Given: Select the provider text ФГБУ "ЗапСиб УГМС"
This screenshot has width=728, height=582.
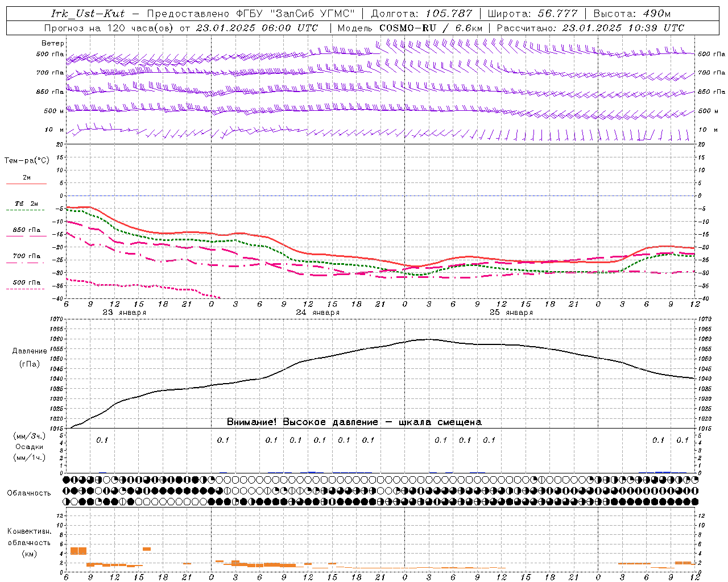Looking at the screenshot, I should pyautogui.click(x=295, y=14).
